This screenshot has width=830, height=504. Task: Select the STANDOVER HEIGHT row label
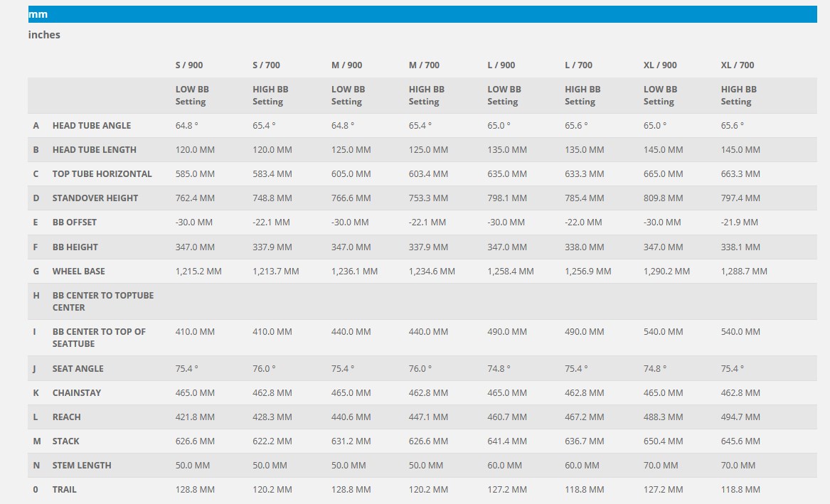(95, 198)
